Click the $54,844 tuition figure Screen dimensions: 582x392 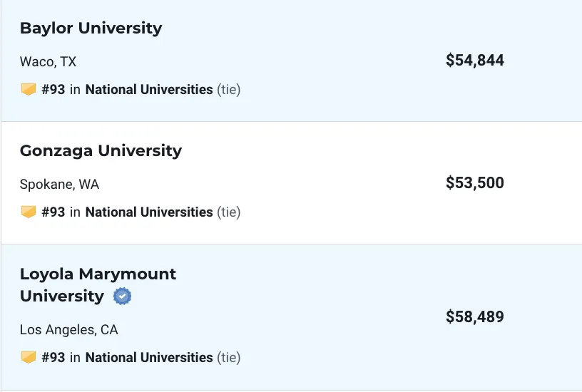[475, 60]
